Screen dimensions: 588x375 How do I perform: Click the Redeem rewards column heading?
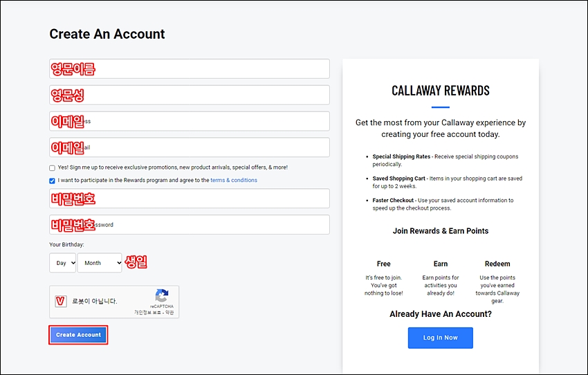point(497,264)
